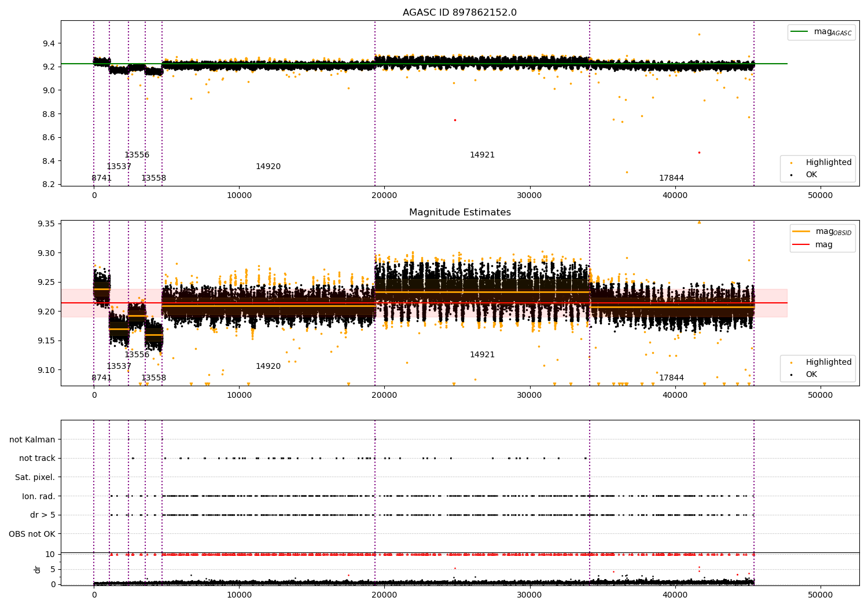The width and height of the screenshot is (868, 608).
Task: Click the "not Kalman" row label
Action: (32, 439)
